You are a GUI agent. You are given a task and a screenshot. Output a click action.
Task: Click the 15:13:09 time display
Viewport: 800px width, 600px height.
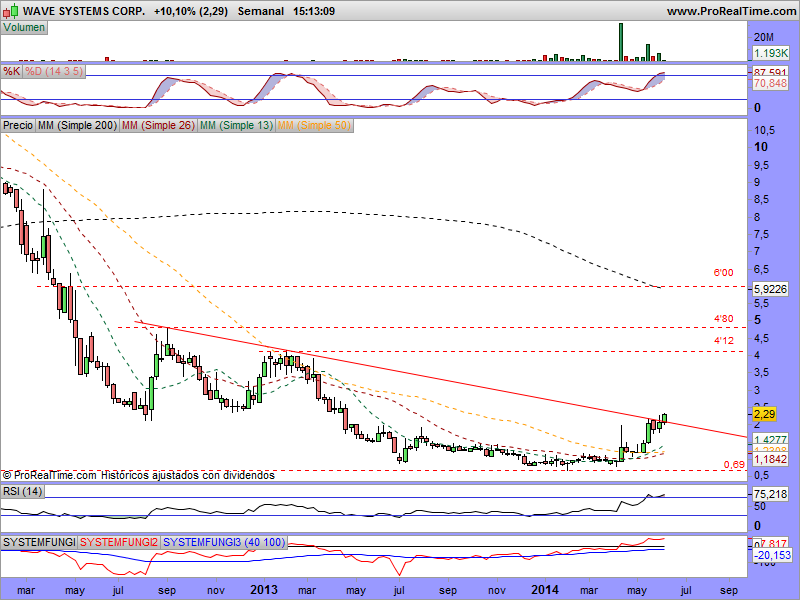(x=314, y=11)
